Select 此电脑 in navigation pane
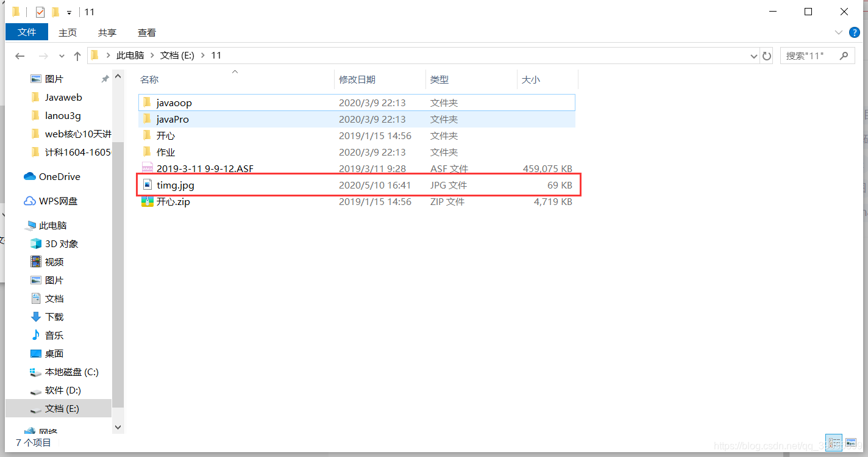Image resolution: width=868 pixels, height=457 pixels. click(x=52, y=226)
